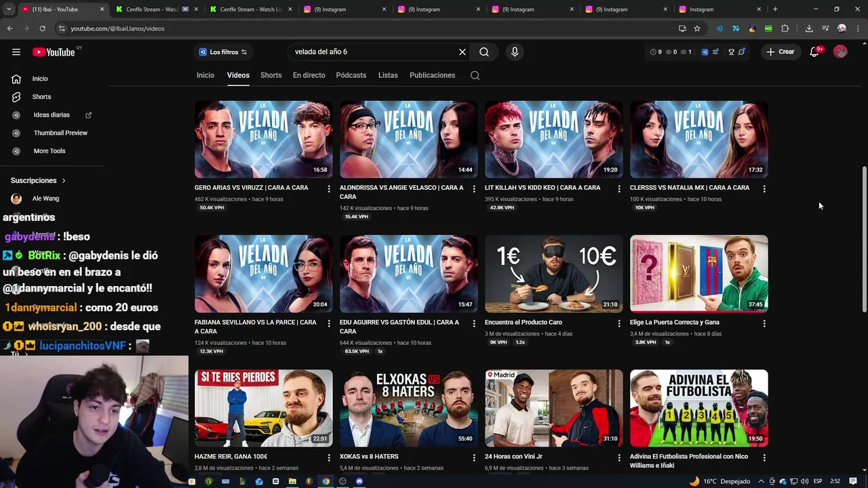This screenshot has height=488, width=868.
Task: Open the taskbar volume speaker icon
Action: click(x=804, y=481)
